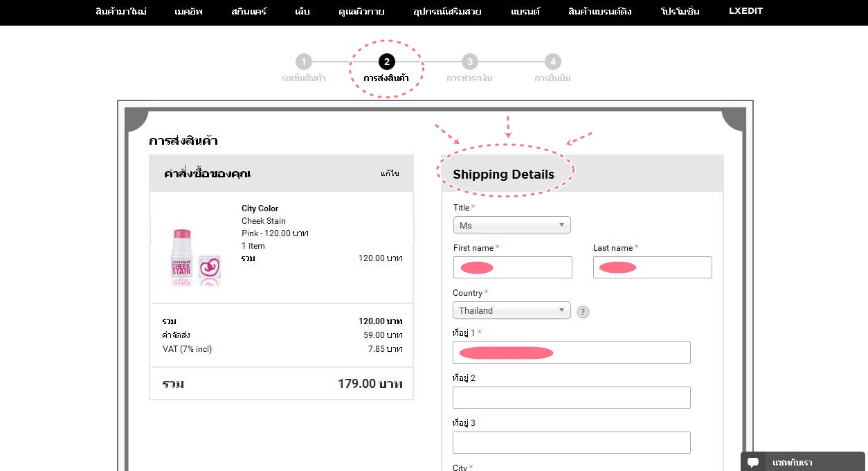Screen dimensions: 868x471
Task: Go to the โปรโมชั่น menu
Action: (x=680, y=12)
